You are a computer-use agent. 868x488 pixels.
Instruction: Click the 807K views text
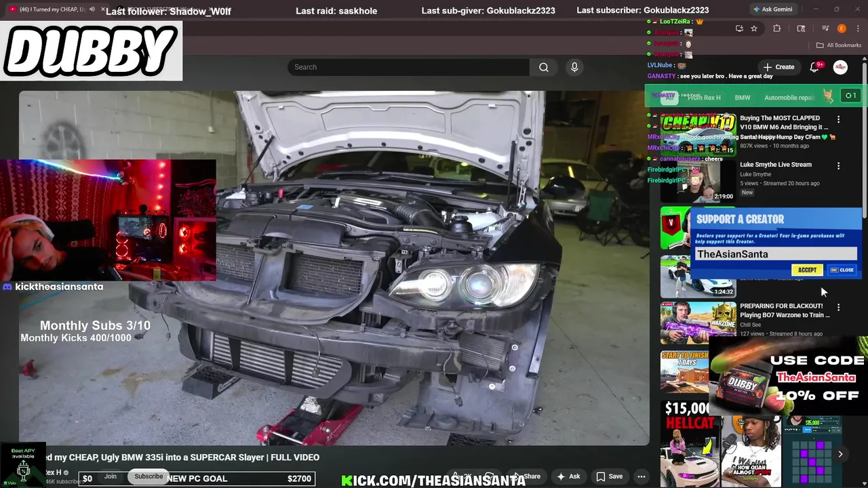(x=754, y=146)
